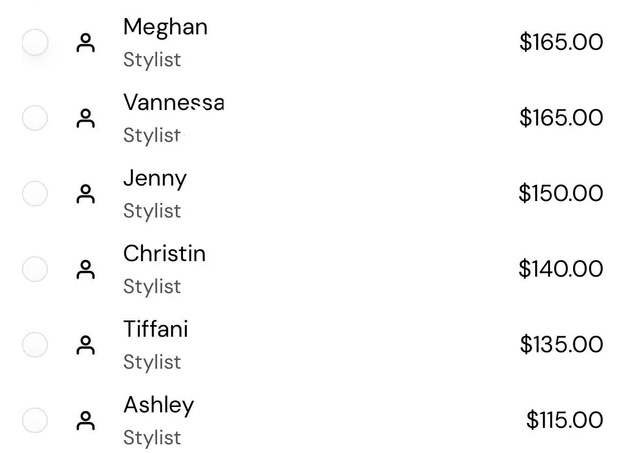Choose Vannessa's radio button

pos(35,118)
